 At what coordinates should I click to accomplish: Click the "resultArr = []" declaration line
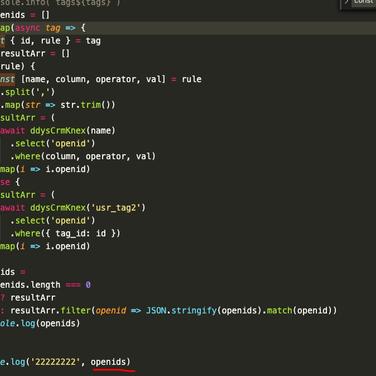(x=35, y=53)
